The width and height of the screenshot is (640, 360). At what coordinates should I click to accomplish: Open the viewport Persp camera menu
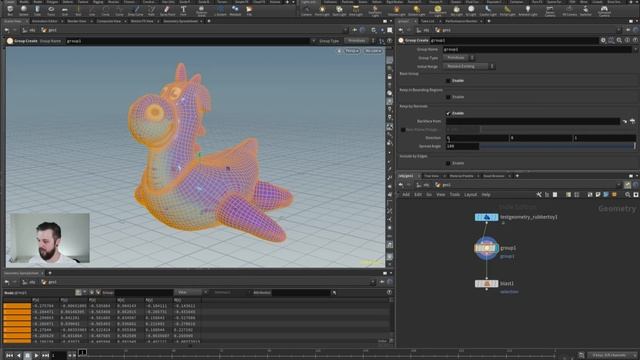tap(352, 51)
